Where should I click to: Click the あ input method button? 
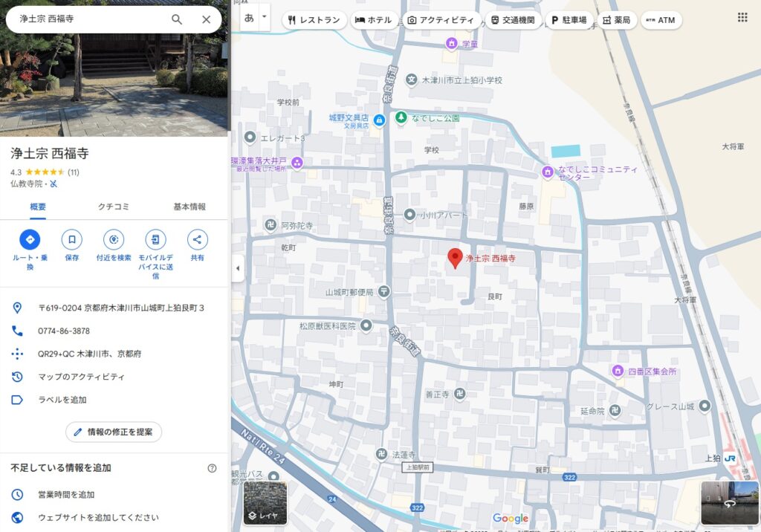[250, 18]
